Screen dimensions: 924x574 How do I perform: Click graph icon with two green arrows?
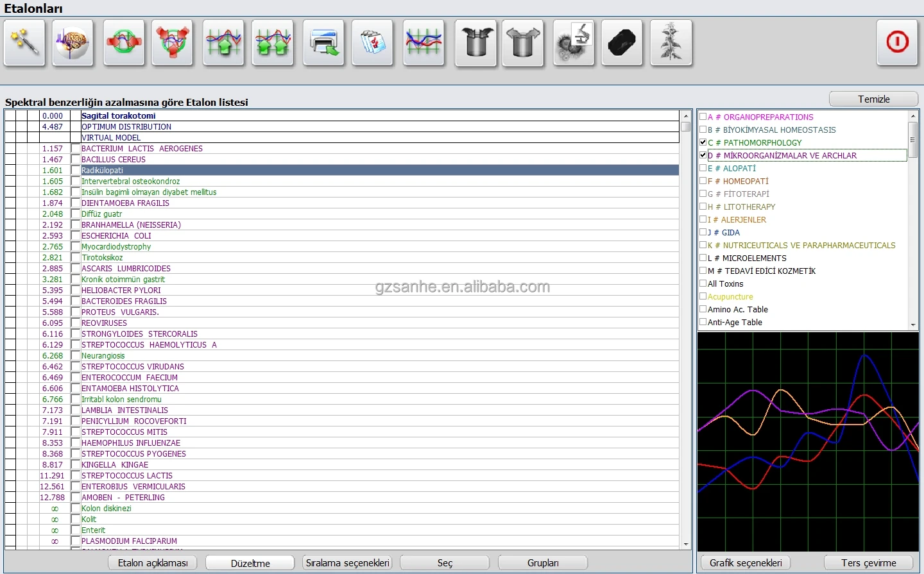pyautogui.click(x=273, y=43)
